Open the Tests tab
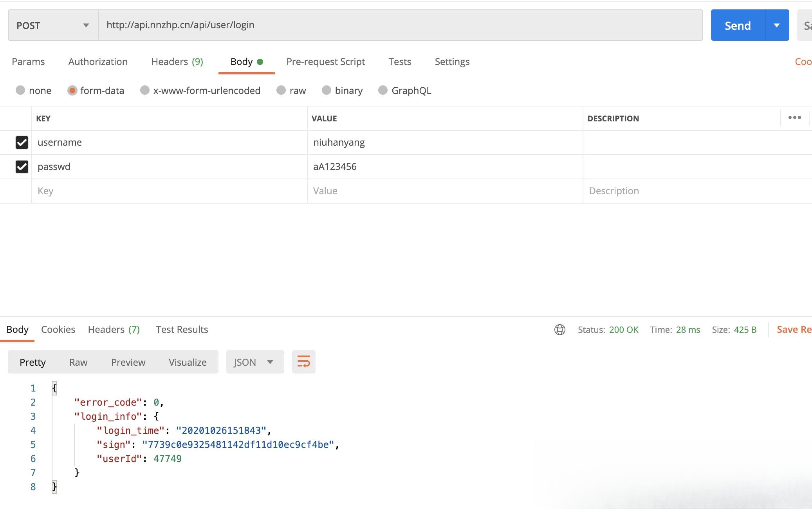812x509 pixels. click(400, 62)
